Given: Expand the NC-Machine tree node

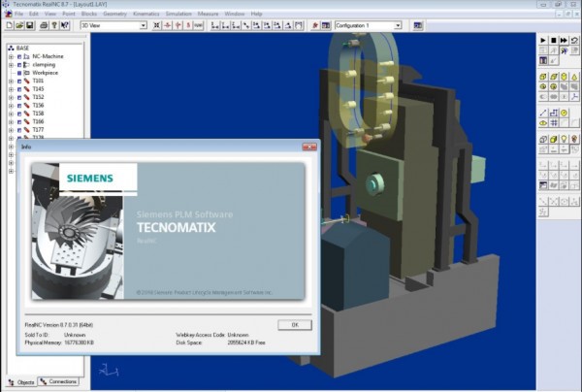Looking at the screenshot, I should 11,56.
